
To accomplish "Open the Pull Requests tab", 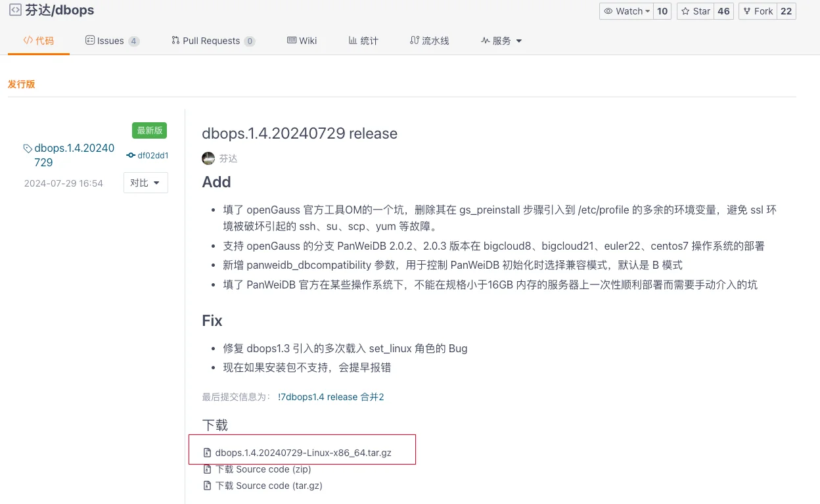I will (212, 41).
